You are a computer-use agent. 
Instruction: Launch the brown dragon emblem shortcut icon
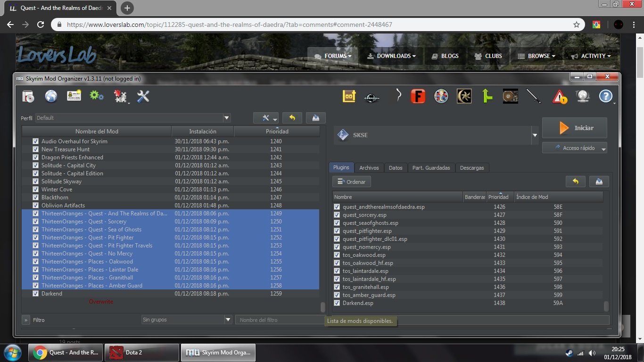click(x=510, y=96)
